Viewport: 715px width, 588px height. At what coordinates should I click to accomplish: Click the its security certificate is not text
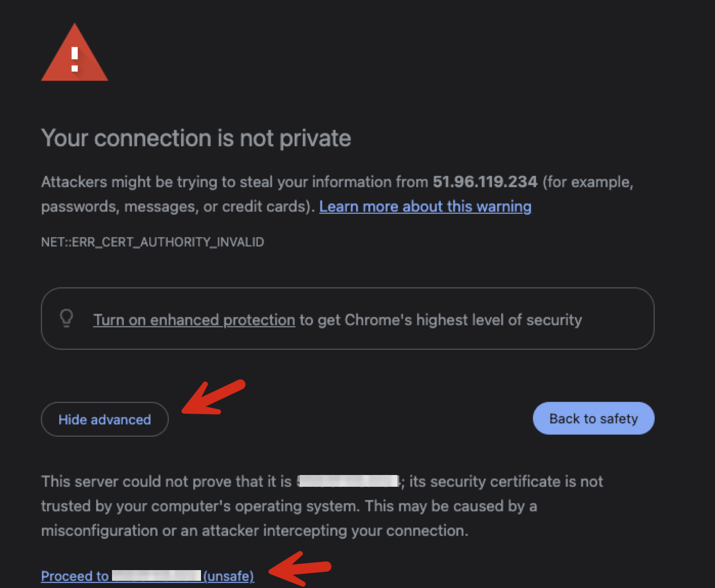click(x=506, y=482)
